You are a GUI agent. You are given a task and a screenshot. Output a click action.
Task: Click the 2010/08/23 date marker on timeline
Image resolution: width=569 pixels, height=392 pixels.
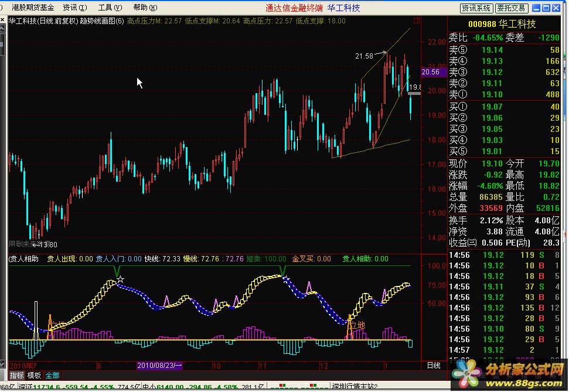pyautogui.click(x=159, y=366)
